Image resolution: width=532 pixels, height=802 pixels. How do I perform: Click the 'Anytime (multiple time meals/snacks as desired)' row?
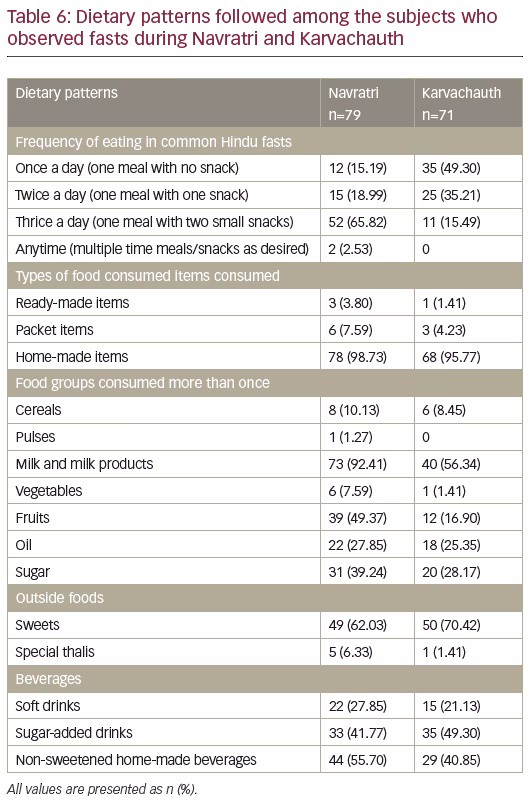point(265,249)
